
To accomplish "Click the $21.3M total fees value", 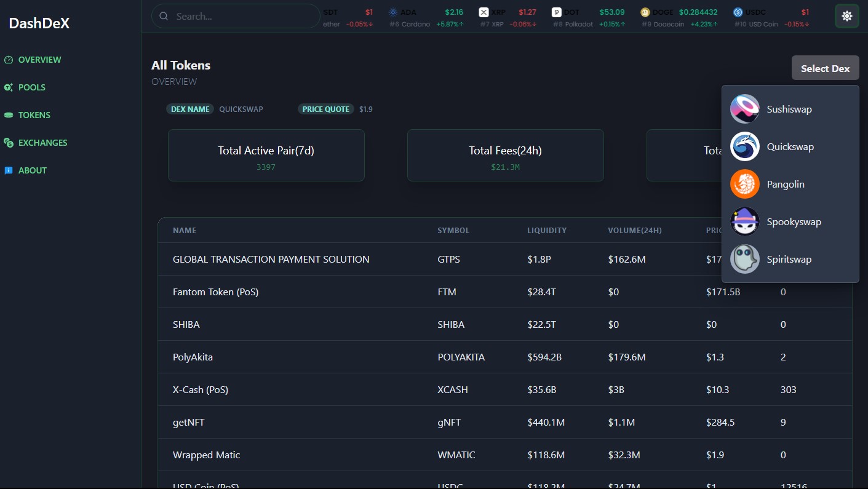I will tap(505, 167).
